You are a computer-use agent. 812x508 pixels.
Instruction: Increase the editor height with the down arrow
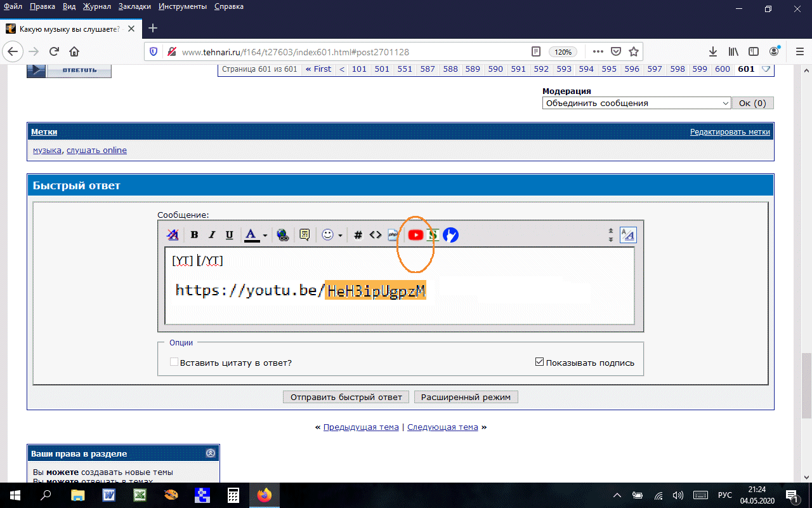pyautogui.click(x=611, y=239)
